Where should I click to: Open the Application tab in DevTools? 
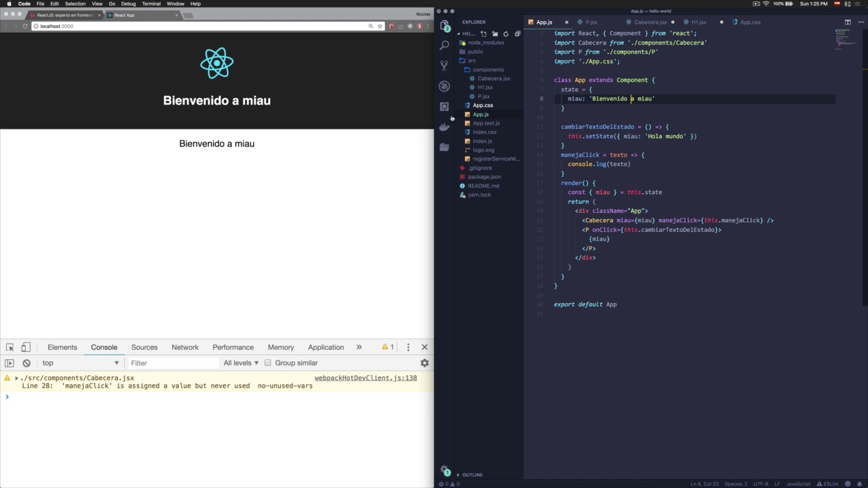[x=326, y=347]
